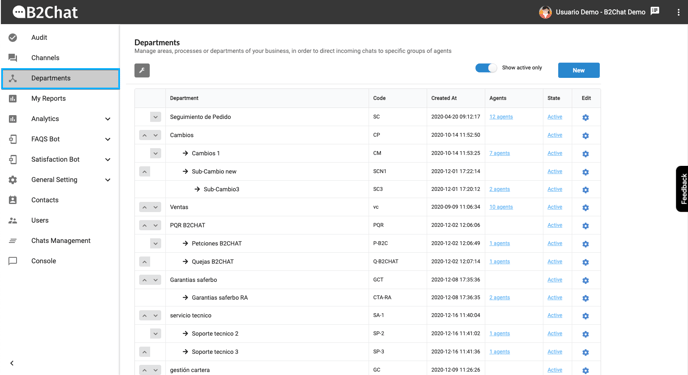
Task: Open the My Reports menu item
Action: [x=61, y=99]
